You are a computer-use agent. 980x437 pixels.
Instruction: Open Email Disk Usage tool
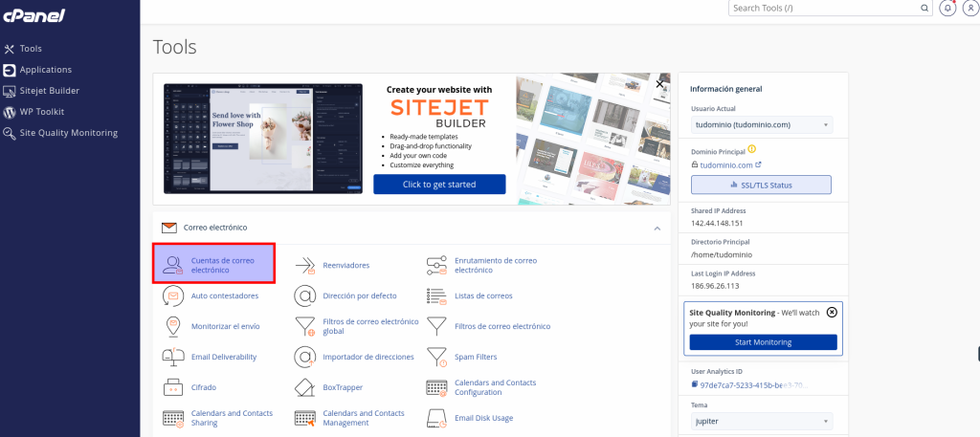[x=483, y=418]
